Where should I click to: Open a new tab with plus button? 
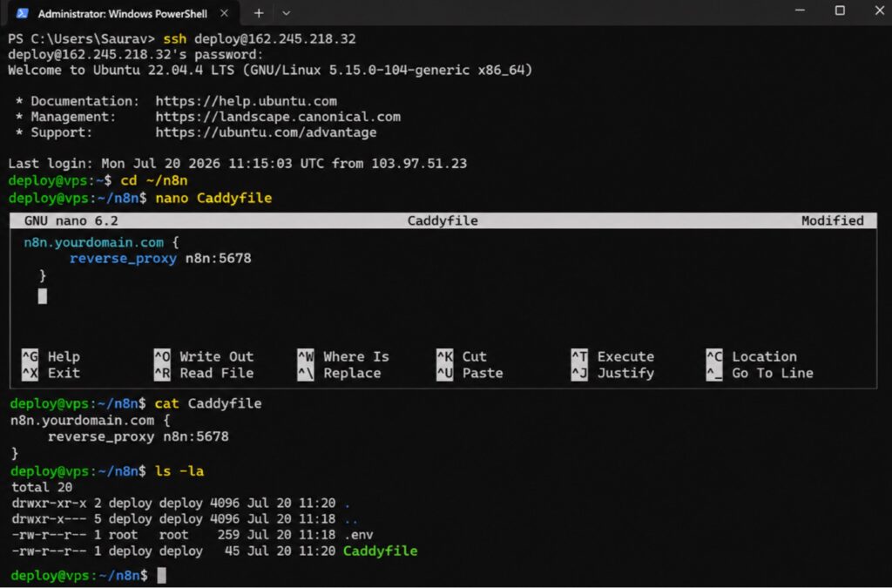click(259, 13)
